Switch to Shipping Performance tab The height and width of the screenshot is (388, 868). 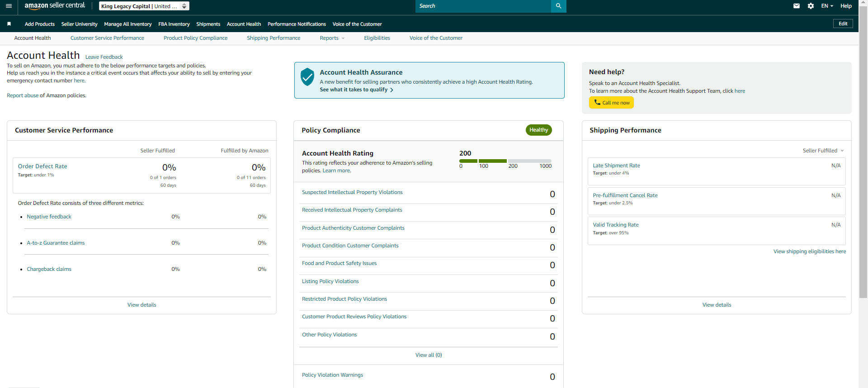274,38
